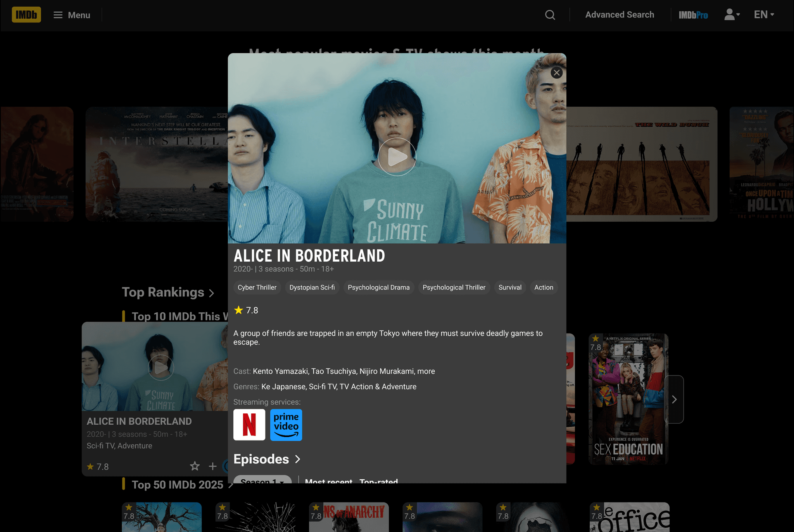The image size is (794, 532).
Task: Select the Survival genre tag
Action: coord(509,288)
